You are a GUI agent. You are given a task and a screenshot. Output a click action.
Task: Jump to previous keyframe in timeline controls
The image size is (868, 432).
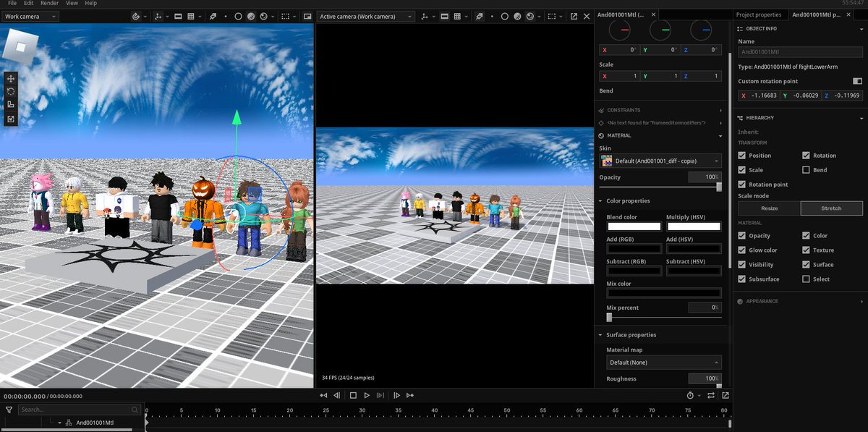(x=323, y=395)
